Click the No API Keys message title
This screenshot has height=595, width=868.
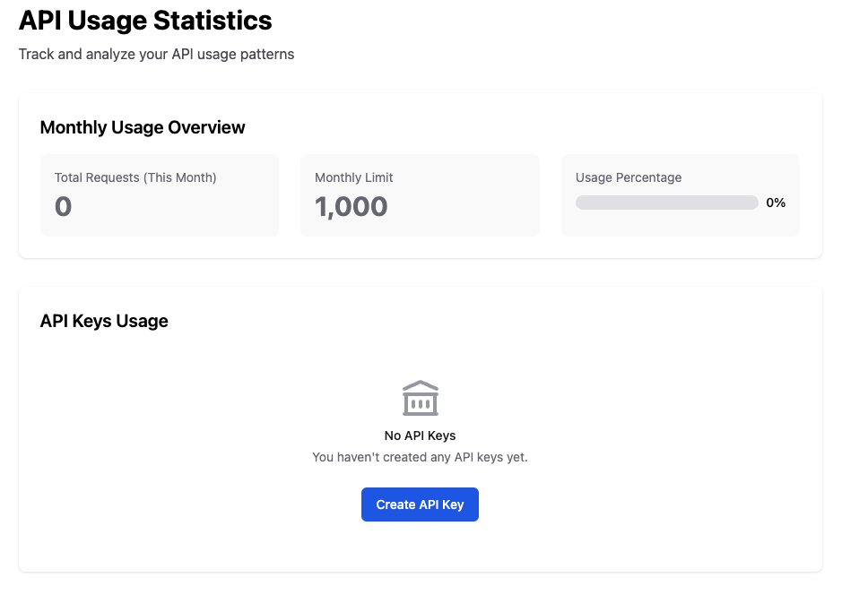pos(420,435)
